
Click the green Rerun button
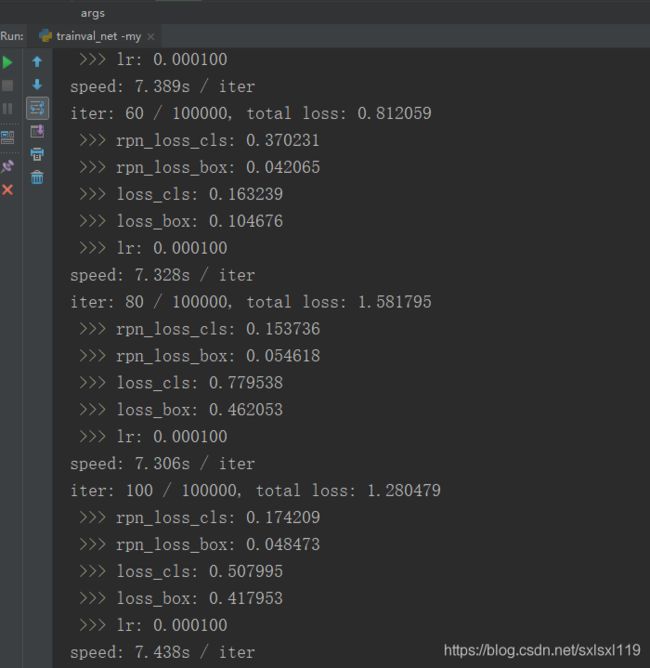[7, 63]
